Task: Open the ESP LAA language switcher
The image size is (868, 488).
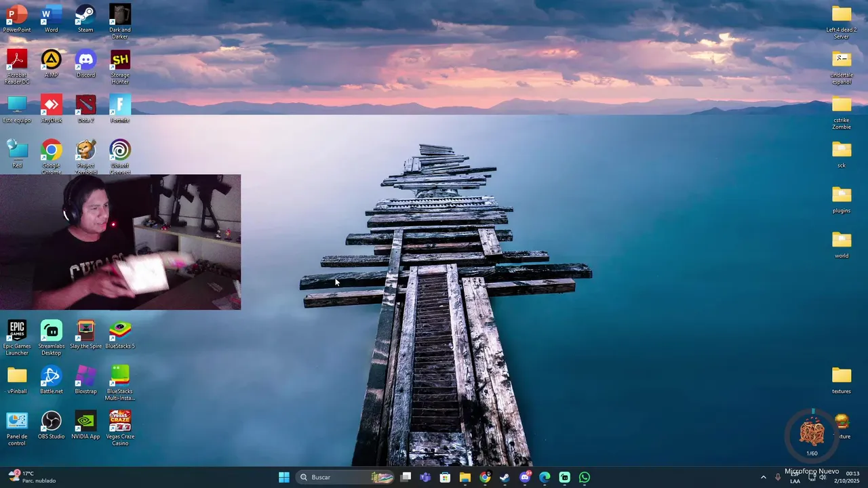Action: (x=795, y=477)
